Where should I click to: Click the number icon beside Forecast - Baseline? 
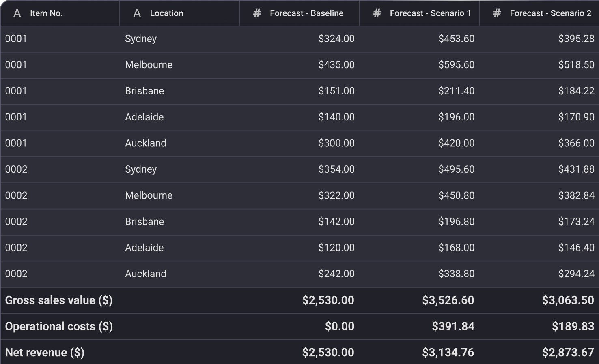257,13
